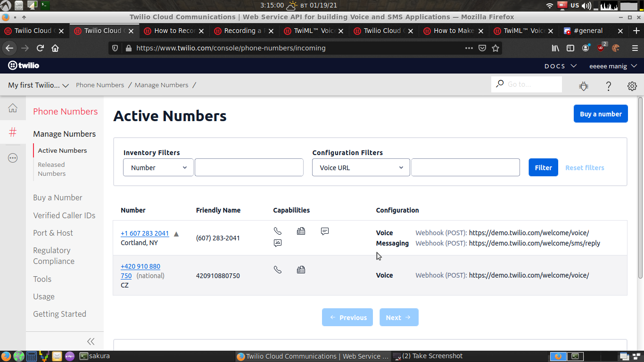
Task: Click the Next pagination button
Action: [399, 317]
